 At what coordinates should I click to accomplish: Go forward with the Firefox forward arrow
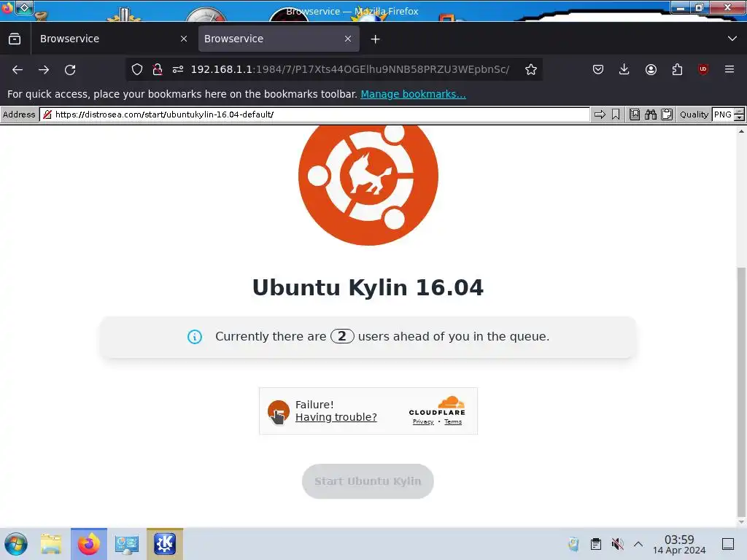tap(44, 69)
